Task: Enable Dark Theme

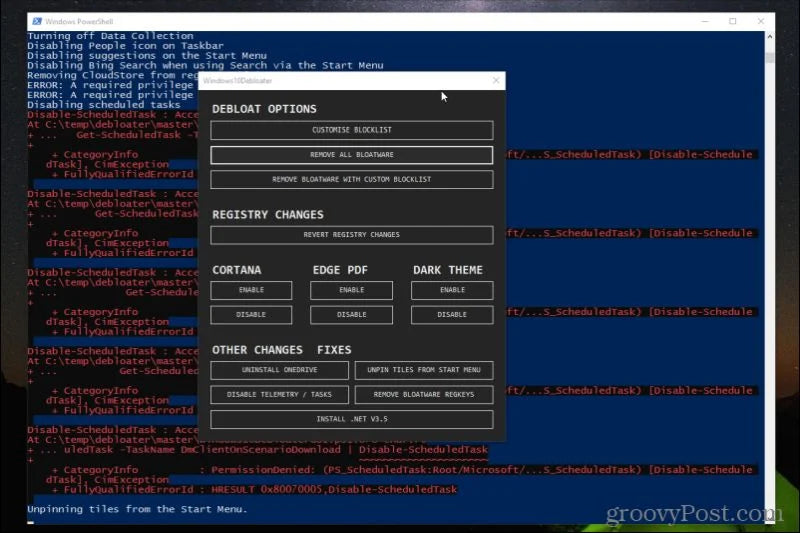Action: click(x=452, y=290)
